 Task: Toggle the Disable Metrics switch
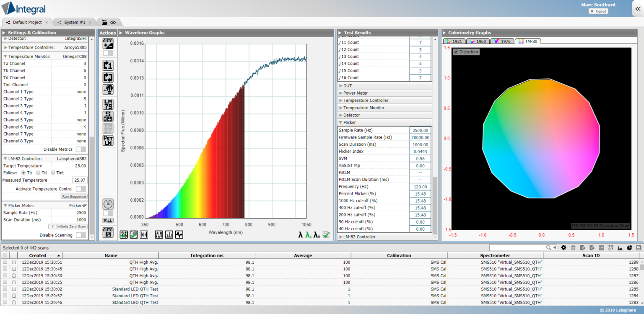pyautogui.click(x=80, y=149)
